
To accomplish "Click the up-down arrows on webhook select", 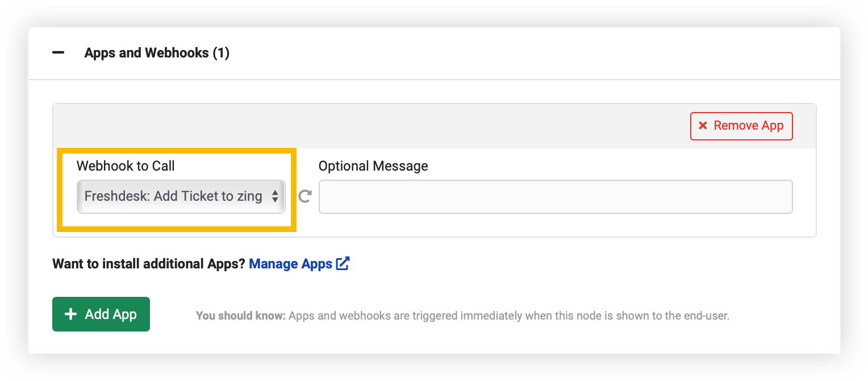I will click(275, 197).
